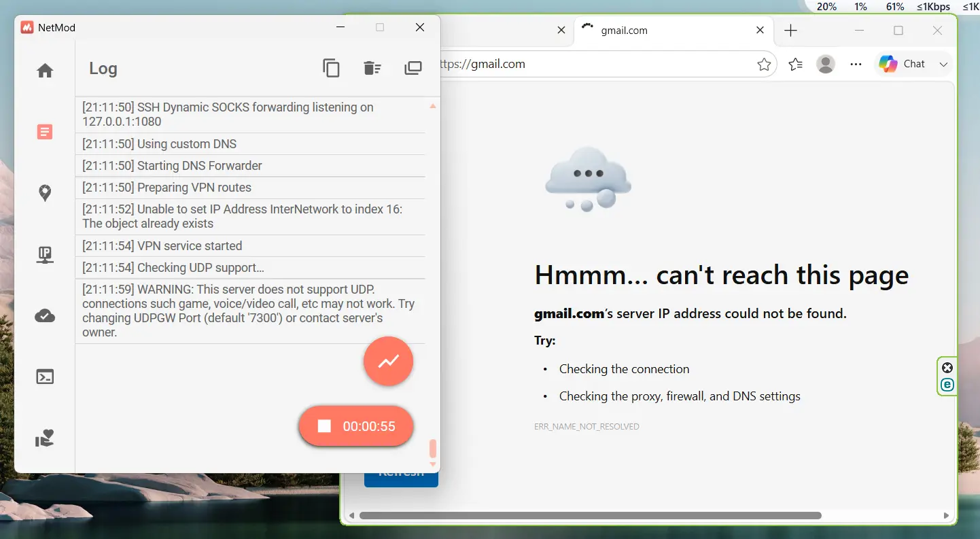Expand the Copilot Chat dropdown arrow

point(943,65)
